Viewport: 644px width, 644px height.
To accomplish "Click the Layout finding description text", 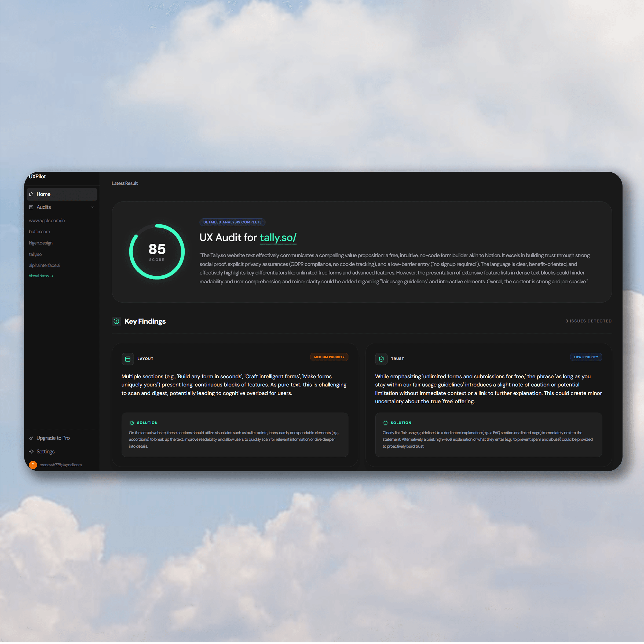I will [234, 385].
